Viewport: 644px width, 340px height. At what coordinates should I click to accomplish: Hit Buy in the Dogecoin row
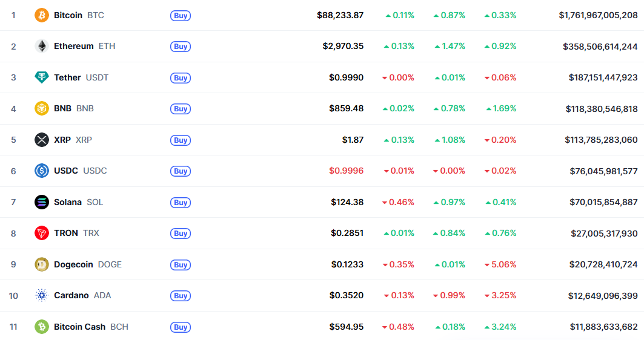pyautogui.click(x=181, y=265)
